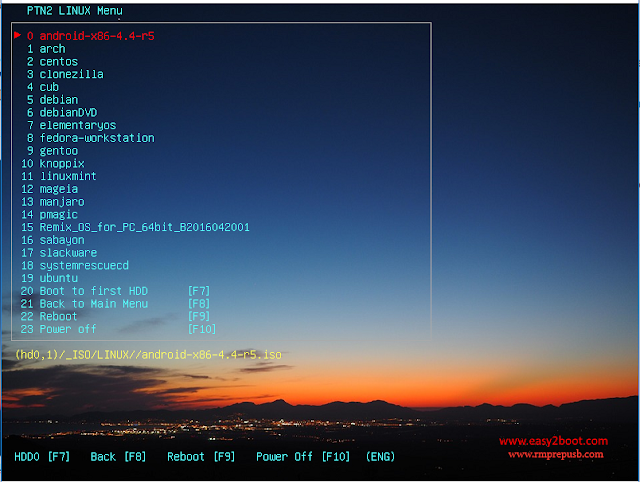640x482 pixels.
Task: Pick the systemrescuecd entry
Action: tap(75, 265)
